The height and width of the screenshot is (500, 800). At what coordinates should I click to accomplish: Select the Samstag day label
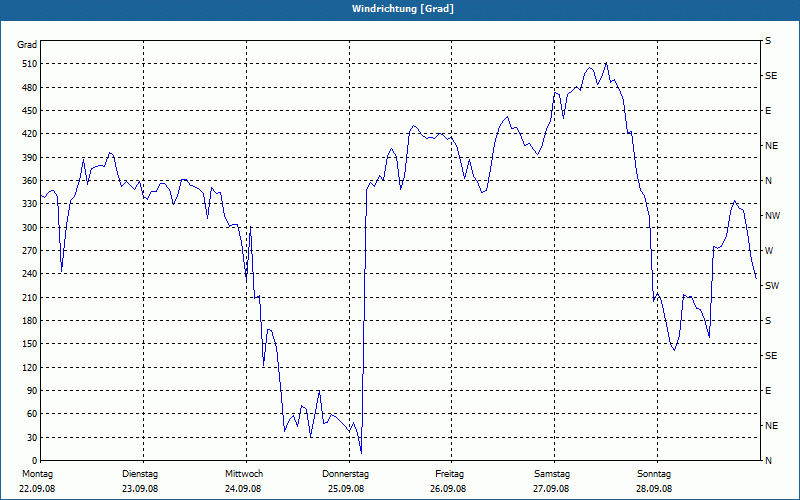pos(552,474)
